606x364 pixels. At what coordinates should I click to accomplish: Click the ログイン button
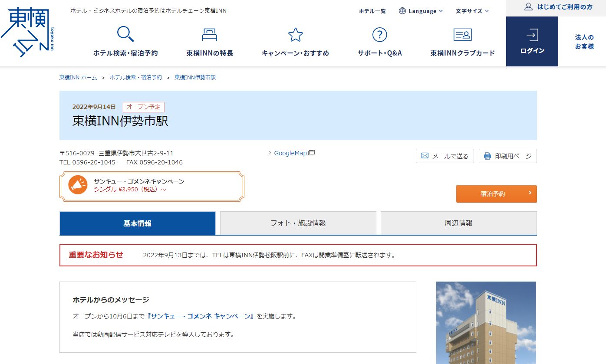pos(532,42)
